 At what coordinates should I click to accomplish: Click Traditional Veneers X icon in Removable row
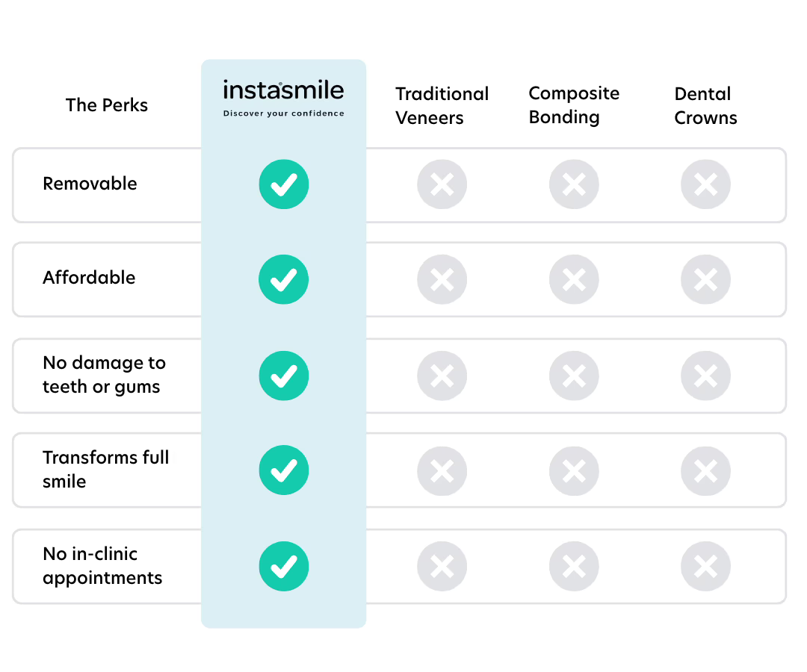point(442,184)
